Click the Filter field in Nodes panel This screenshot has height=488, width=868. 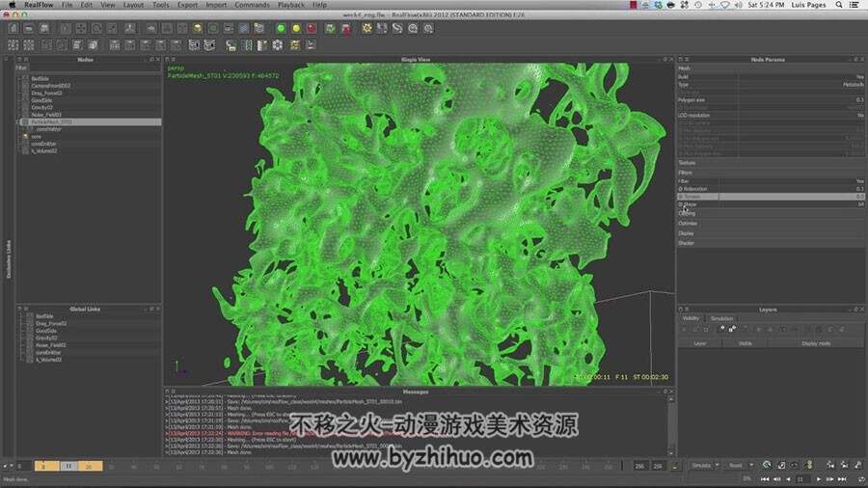pyautogui.click(x=95, y=68)
